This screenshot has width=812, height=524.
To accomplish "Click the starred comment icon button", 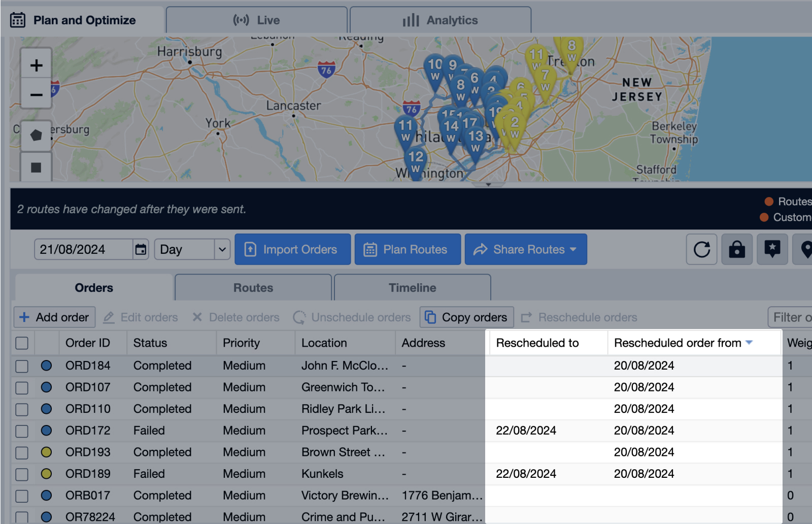I will pos(772,249).
